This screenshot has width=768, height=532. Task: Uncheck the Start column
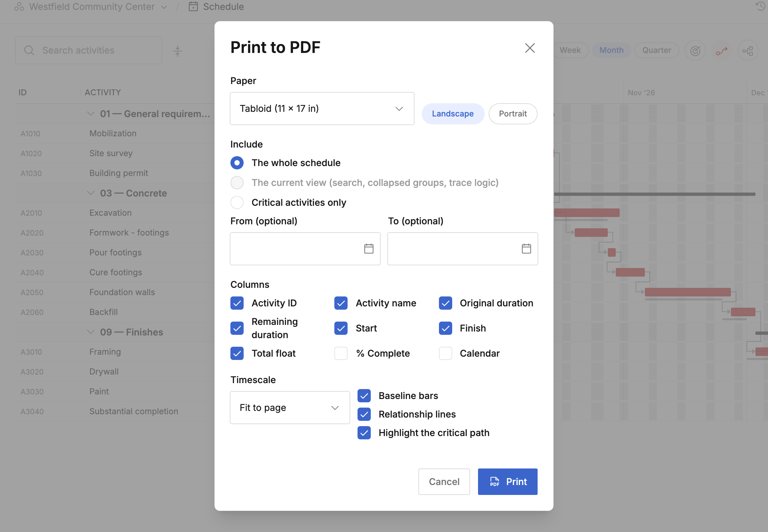click(341, 328)
